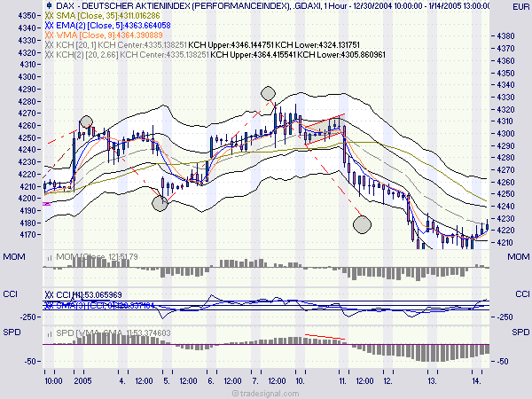532x399 pixels.
Task: Click the EUR currency label
Action: [520, 7]
